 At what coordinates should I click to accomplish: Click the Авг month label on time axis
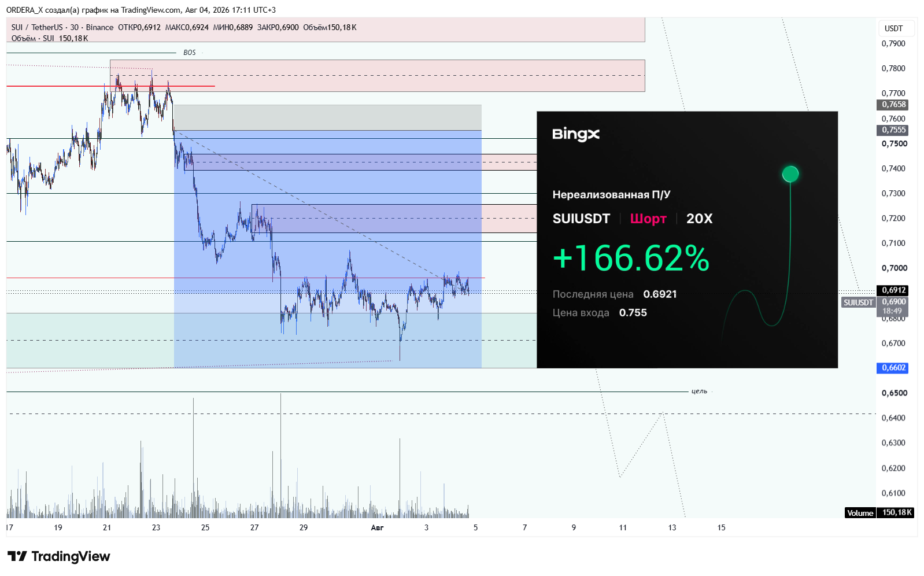(x=377, y=528)
